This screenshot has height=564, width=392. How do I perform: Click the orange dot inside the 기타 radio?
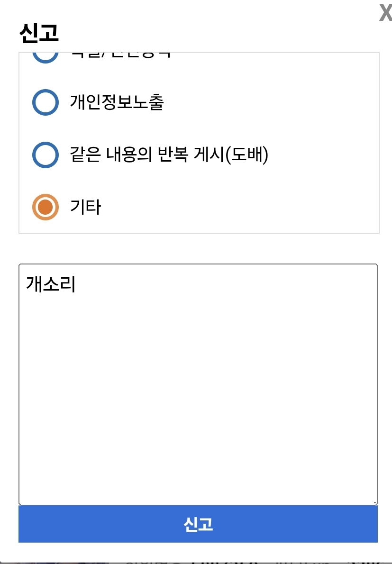click(x=46, y=207)
